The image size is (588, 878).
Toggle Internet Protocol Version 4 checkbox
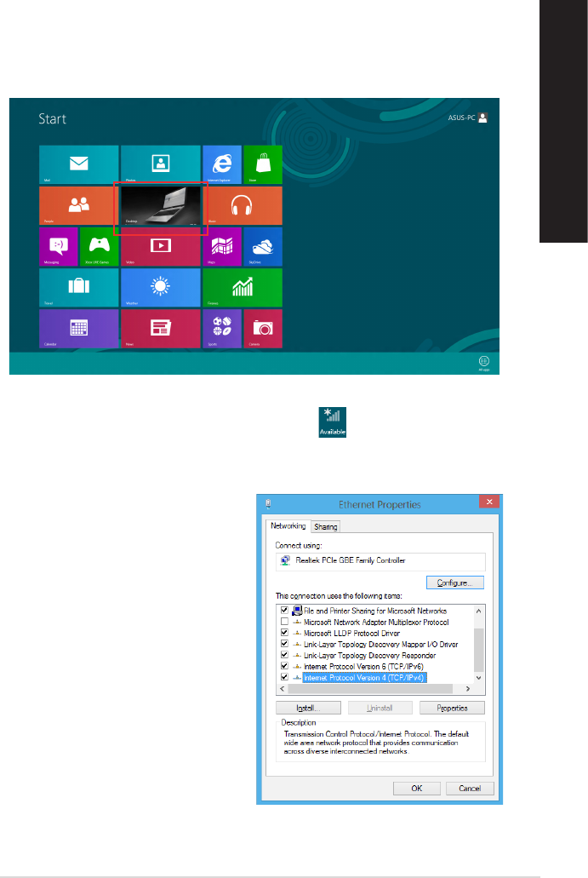pos(285,678)
